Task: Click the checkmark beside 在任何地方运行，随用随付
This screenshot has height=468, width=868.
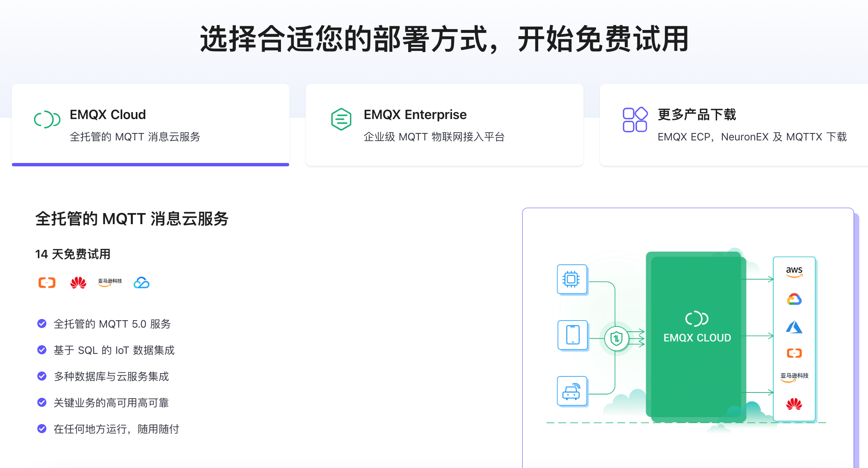Action: (x=42, y=429)
